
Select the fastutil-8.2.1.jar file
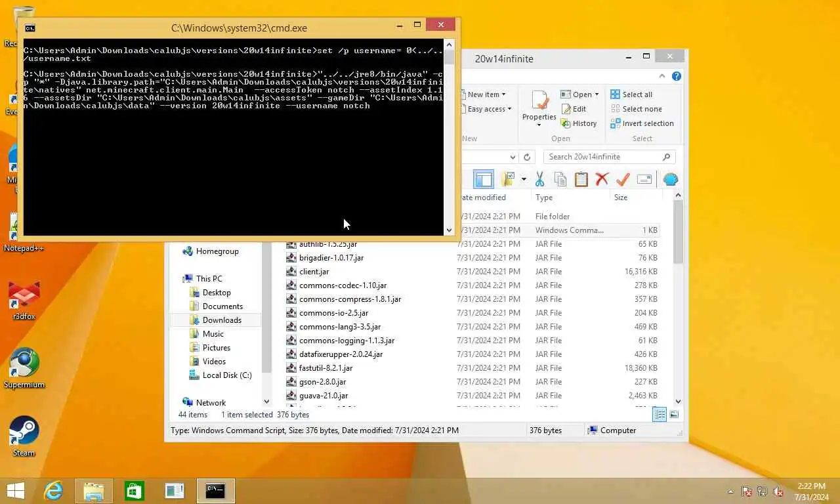[x=325, y=368]
